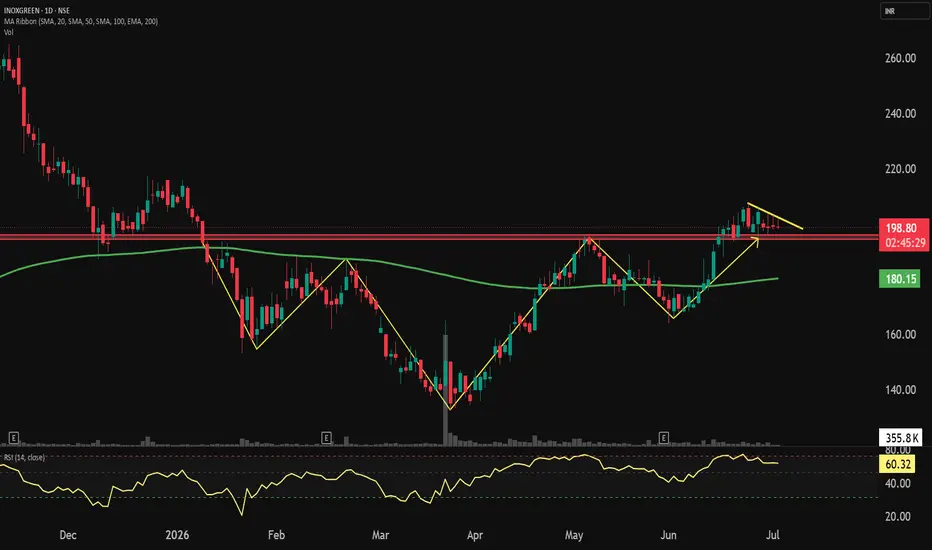Click the May label on time axis
The image size is (932, 550).
pos(574,535)
